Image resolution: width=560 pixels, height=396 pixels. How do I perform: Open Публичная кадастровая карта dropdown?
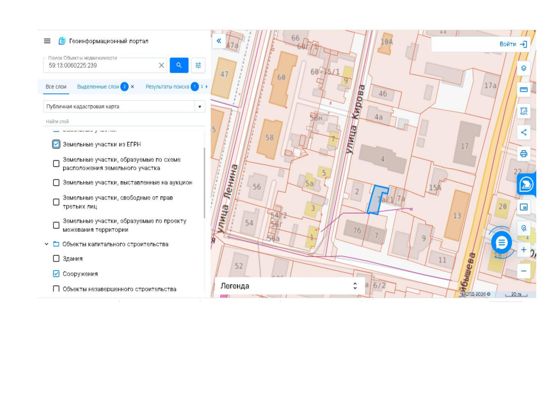click(124, 106)
